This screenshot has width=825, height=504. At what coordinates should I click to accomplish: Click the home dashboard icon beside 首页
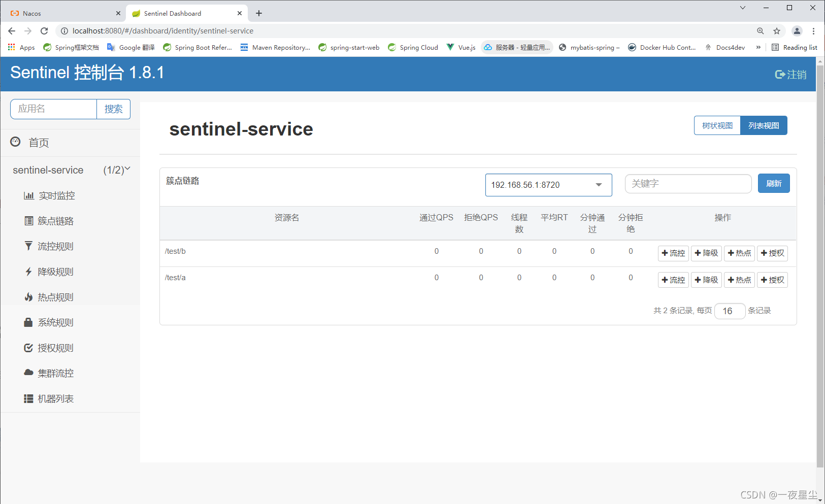15,142
